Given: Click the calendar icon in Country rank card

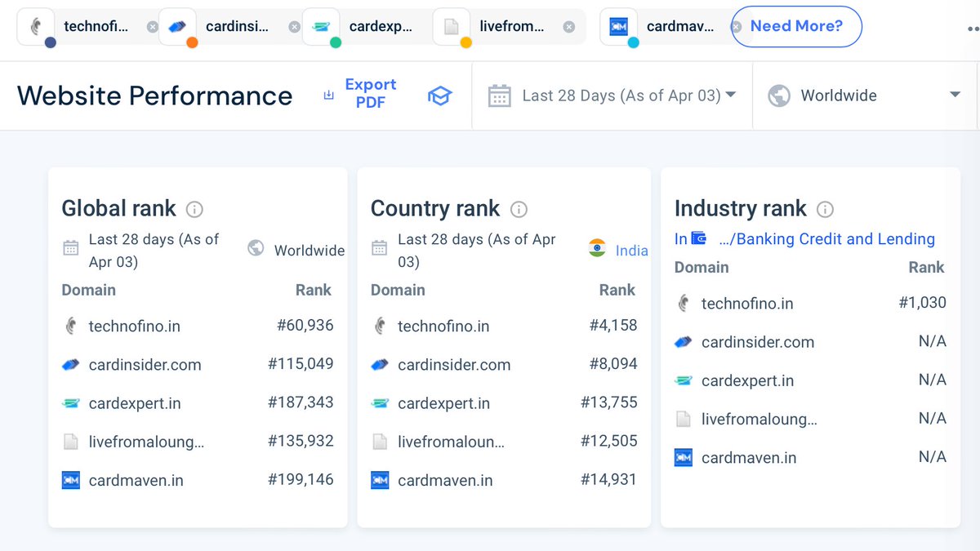Looking at the screenshot, I should (x=380, y=247).
